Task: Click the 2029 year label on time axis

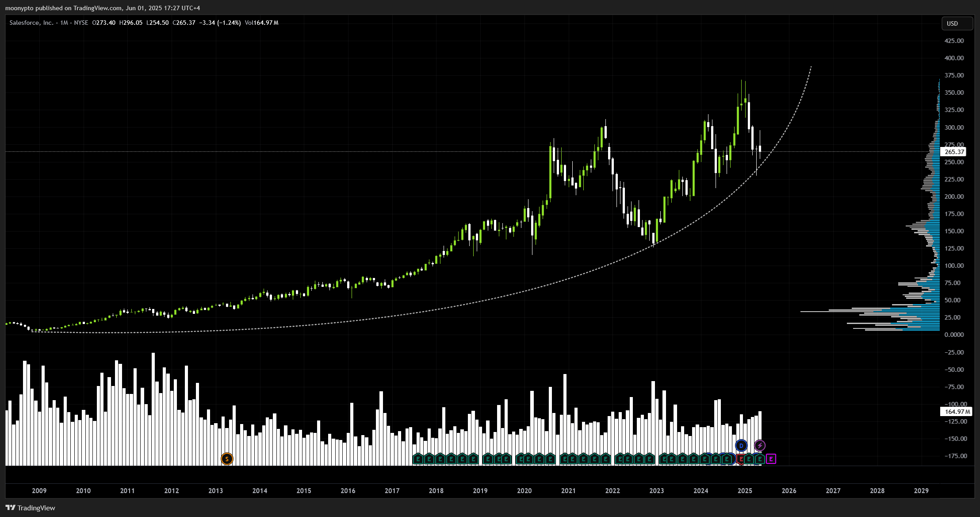Action: 922,490
